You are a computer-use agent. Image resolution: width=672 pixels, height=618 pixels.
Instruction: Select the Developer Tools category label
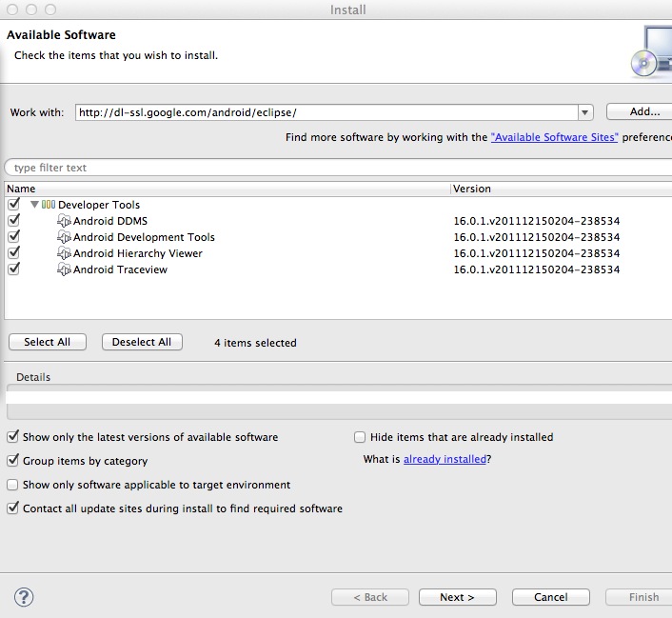[99, 205]
